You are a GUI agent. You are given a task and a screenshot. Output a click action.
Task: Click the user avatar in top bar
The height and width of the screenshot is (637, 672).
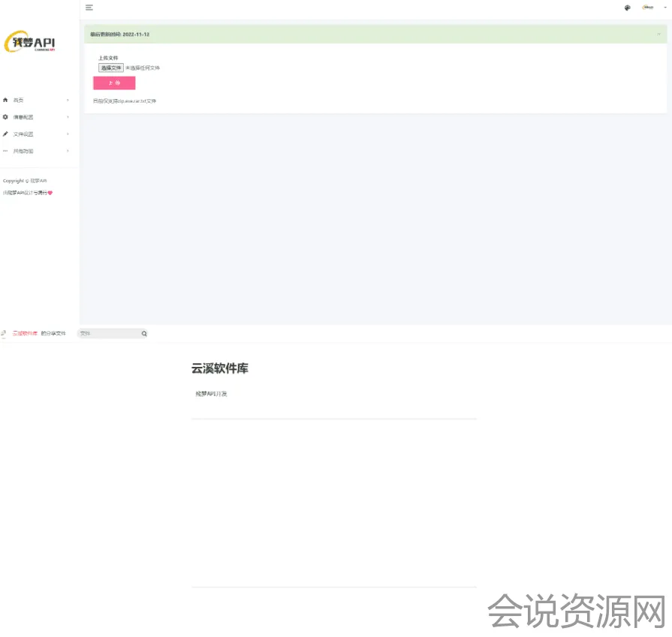pyautogui.click(x=647, y=8)
